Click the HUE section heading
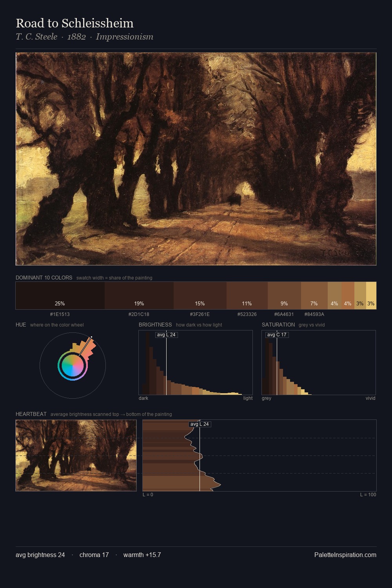The width and height of the screenshot is (392, 588). point(21,325)
